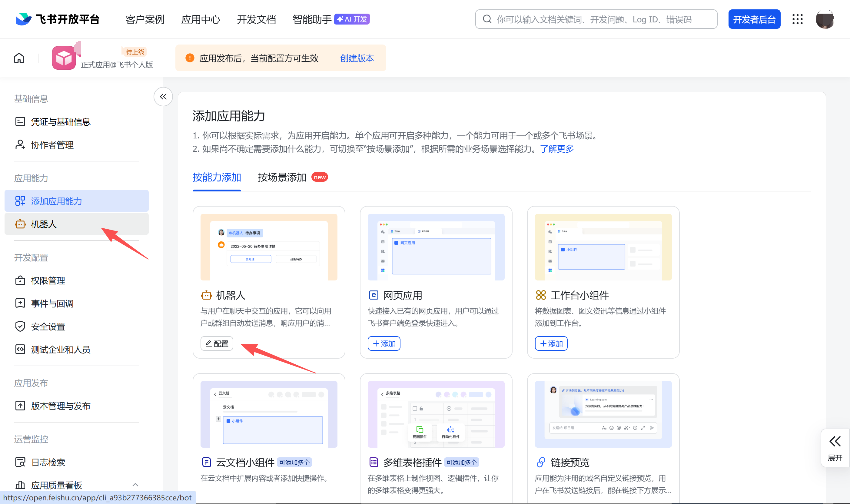Open 测试企业和人员 via its code icon
850x504 pixels.
[x=20, y=350]
